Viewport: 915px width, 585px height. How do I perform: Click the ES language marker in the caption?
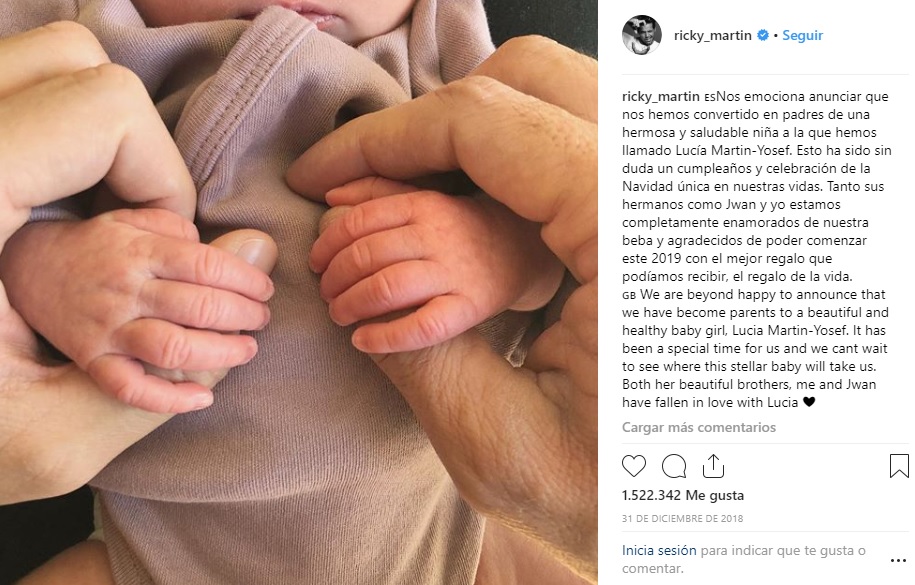point(710,98)
